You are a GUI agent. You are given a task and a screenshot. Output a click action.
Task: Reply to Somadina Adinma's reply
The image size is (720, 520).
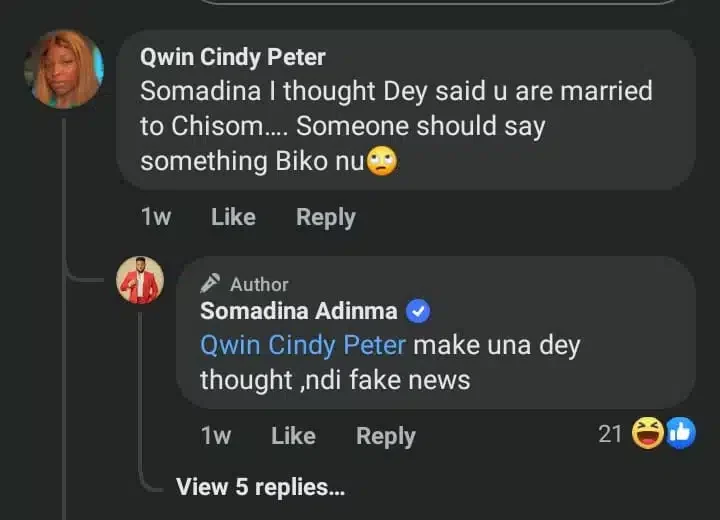(x=385, y=436)
